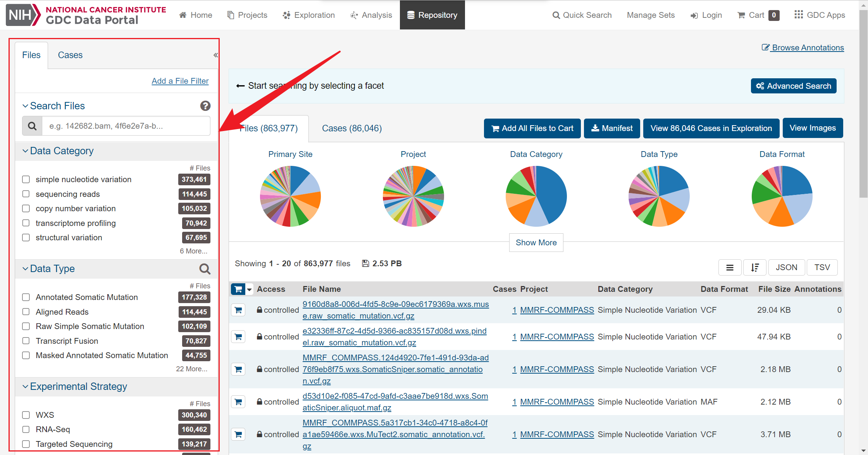Open the Cart in top navigation
This screenshot has width=868, height=455.
click(758, 15)
